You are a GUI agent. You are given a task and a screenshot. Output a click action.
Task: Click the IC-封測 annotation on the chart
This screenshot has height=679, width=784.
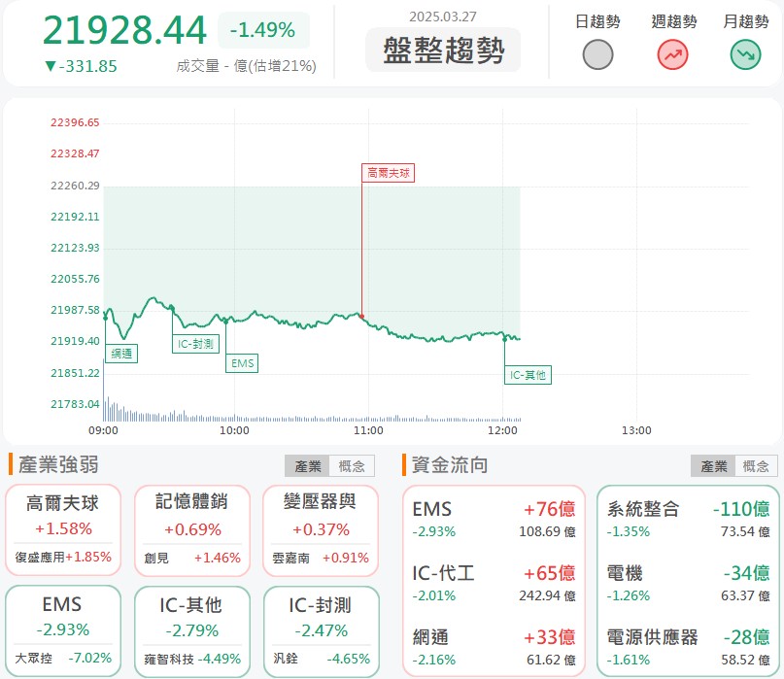(195, 343)
